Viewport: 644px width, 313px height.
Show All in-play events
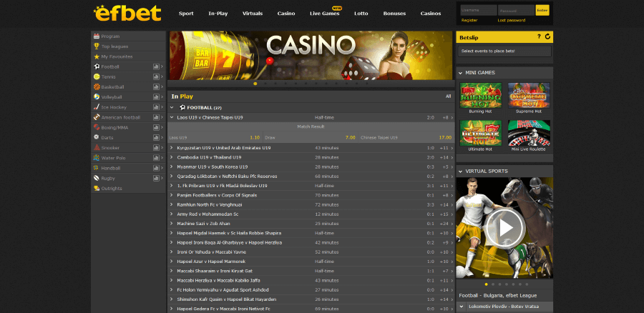(x=448, y=96)
